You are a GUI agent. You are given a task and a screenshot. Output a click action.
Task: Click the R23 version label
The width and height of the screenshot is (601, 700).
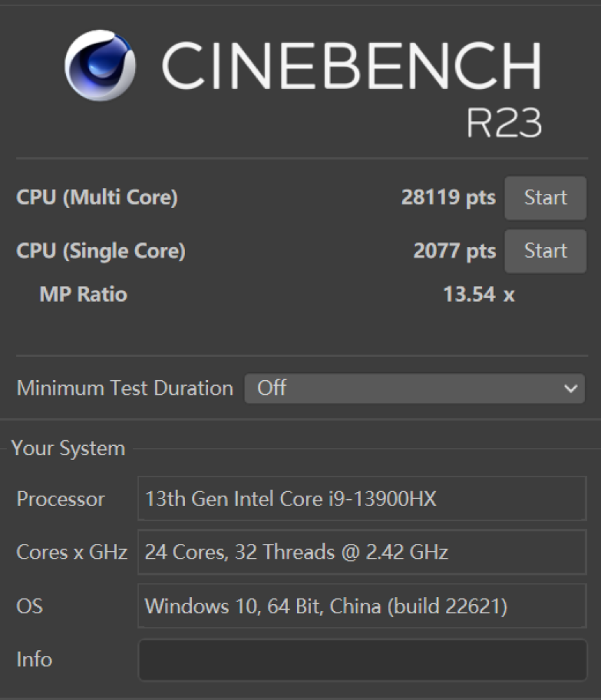pos(504,123)
